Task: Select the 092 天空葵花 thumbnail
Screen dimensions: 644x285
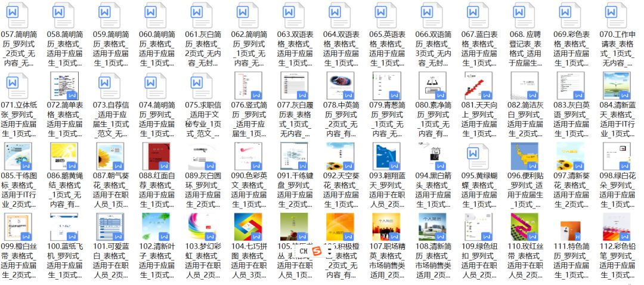Action: coord(340,156)
